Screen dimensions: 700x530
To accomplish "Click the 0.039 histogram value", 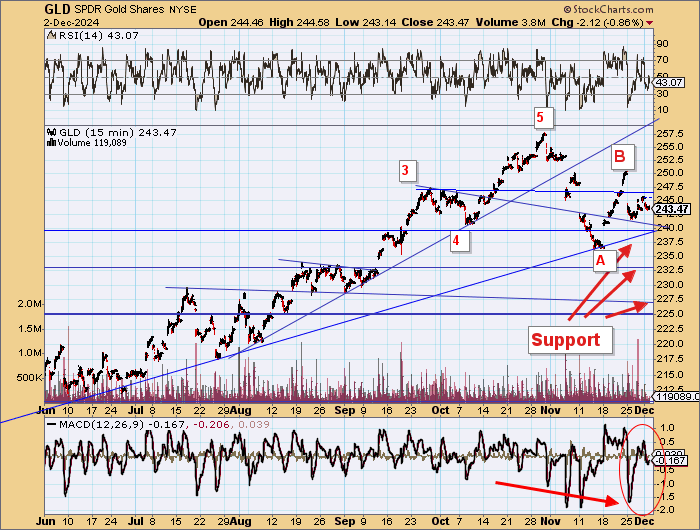I will (254, 424).
